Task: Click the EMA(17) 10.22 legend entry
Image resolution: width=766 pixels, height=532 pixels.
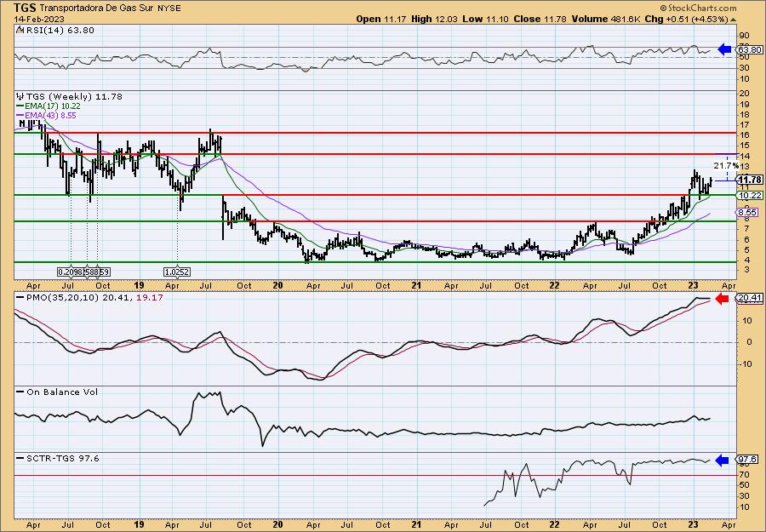Action: point(52,106)
